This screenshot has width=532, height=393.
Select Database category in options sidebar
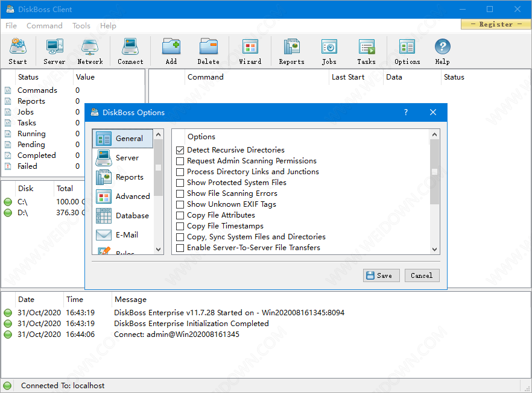point(123,216)
